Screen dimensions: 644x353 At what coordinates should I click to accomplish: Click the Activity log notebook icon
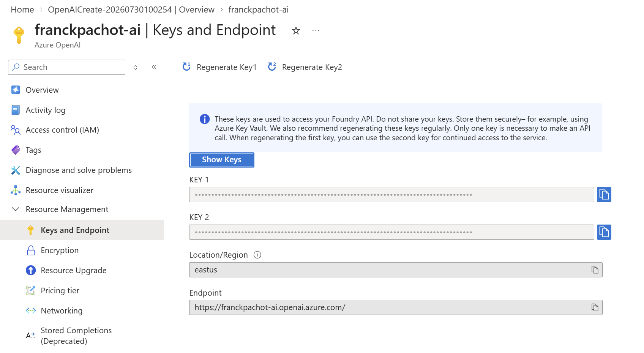pyautogui.click(x=16, y=110)
